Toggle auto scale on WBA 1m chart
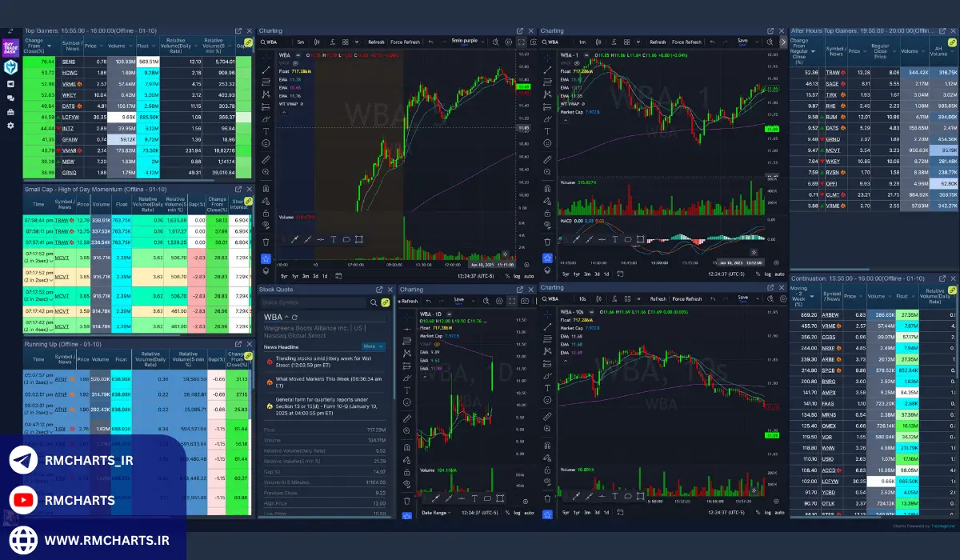This screenshot has width=960, height=560. pyautogui.click(x=780, y=274)
